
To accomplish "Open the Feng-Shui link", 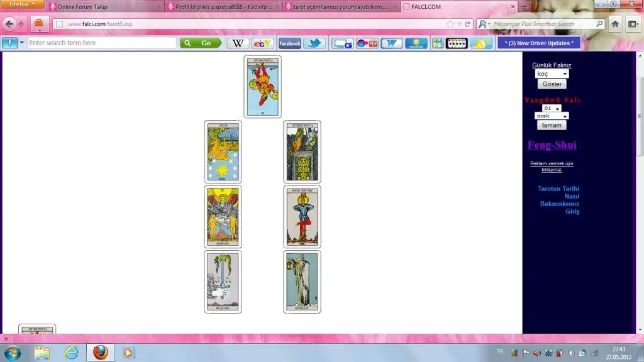I will [x=552, y=145].
